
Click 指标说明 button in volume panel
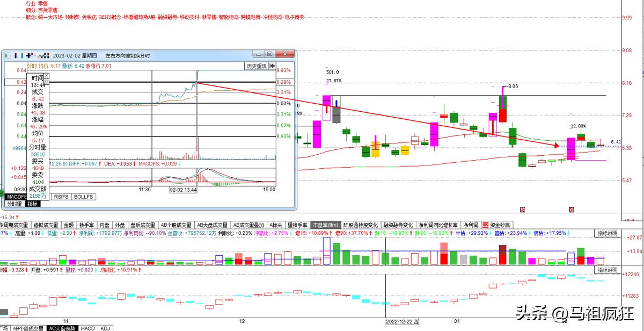[607, 233]
